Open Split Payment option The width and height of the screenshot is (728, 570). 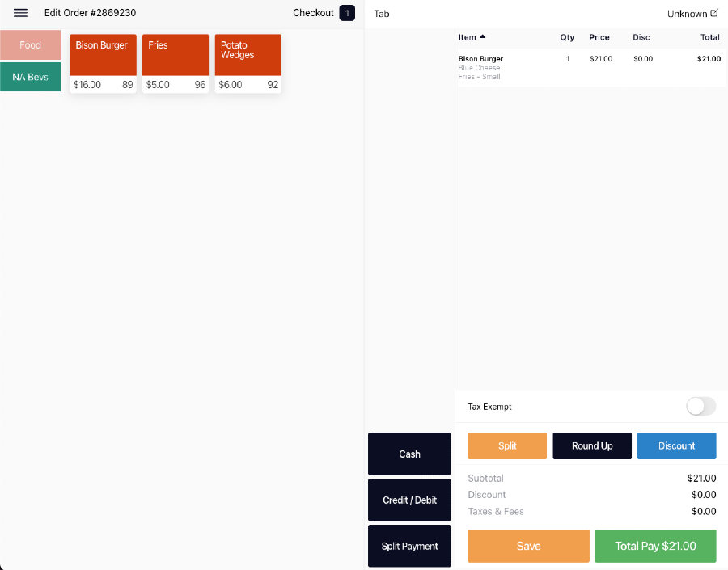click(x=409, y=546)
